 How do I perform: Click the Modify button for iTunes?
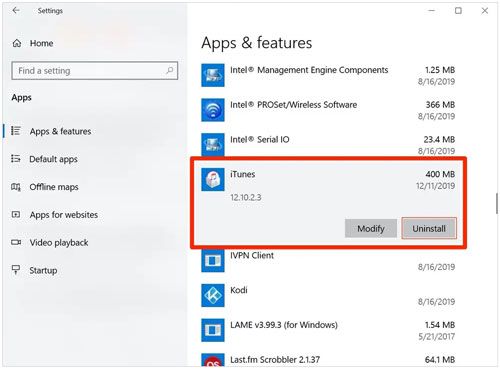pyautogui.click(x=371, y=228)
